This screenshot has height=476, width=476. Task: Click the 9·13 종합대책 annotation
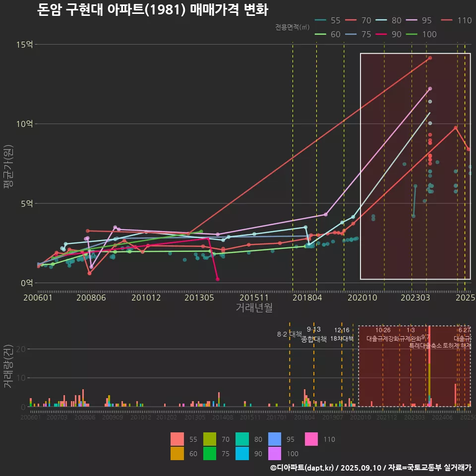(x=314, y=335)
